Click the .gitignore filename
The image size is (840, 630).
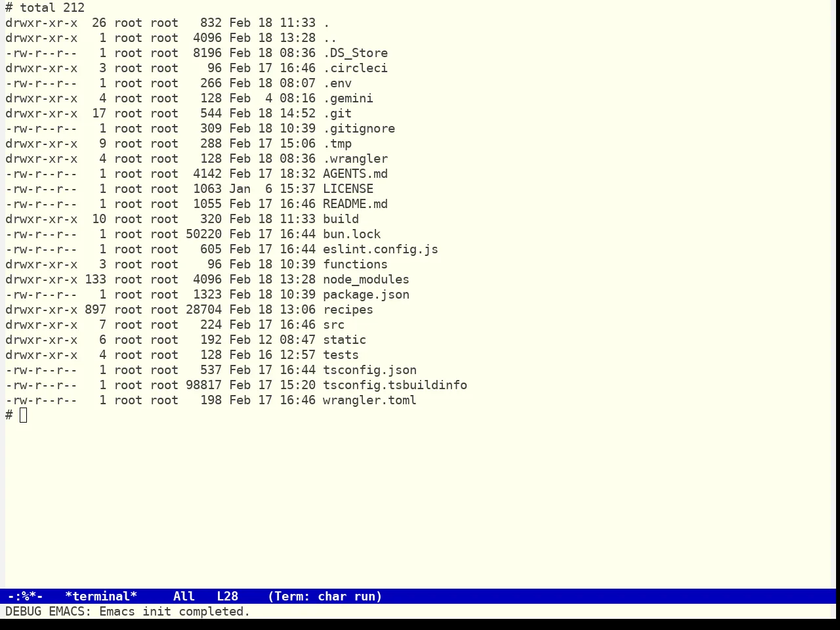[x=359, y=129]
